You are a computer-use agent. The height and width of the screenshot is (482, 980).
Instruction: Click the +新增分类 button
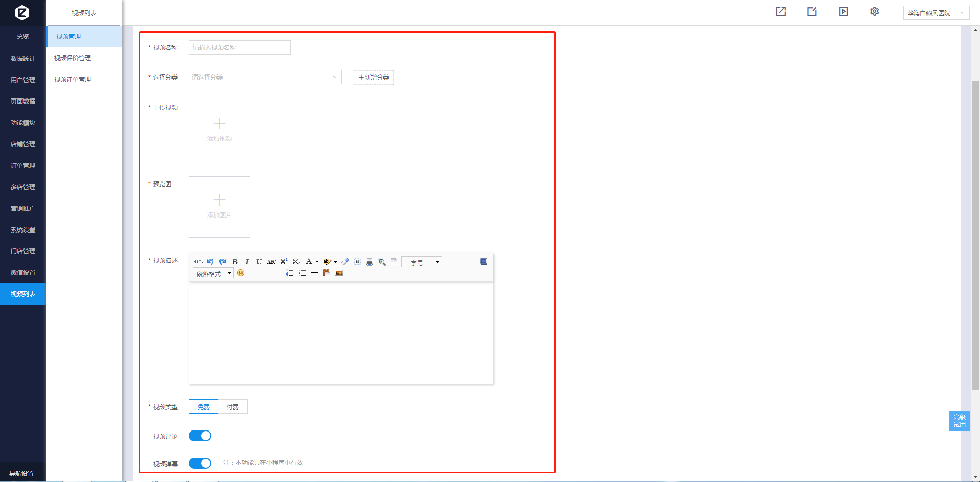click(x=374, y=78)
